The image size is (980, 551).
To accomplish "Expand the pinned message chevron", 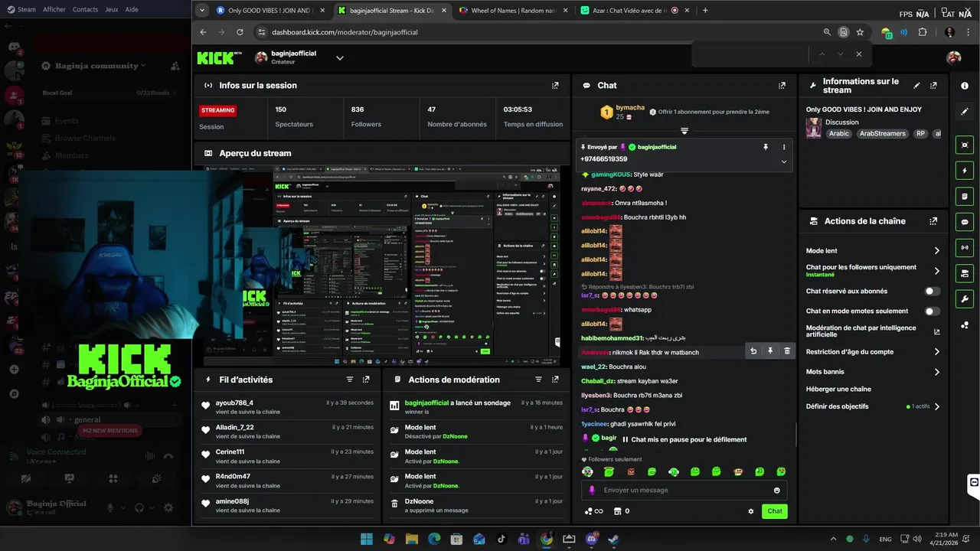I will coord(783,162).
